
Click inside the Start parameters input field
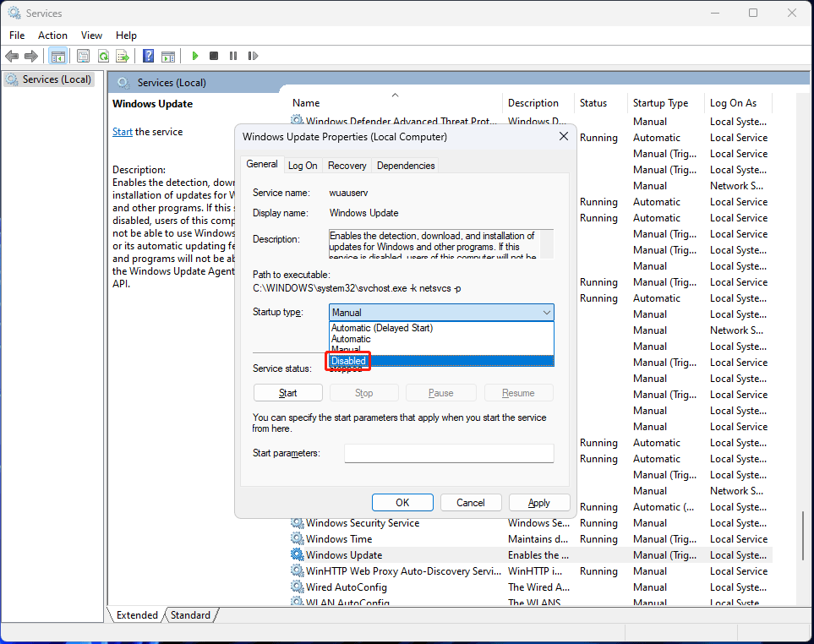tap(448, 453)
